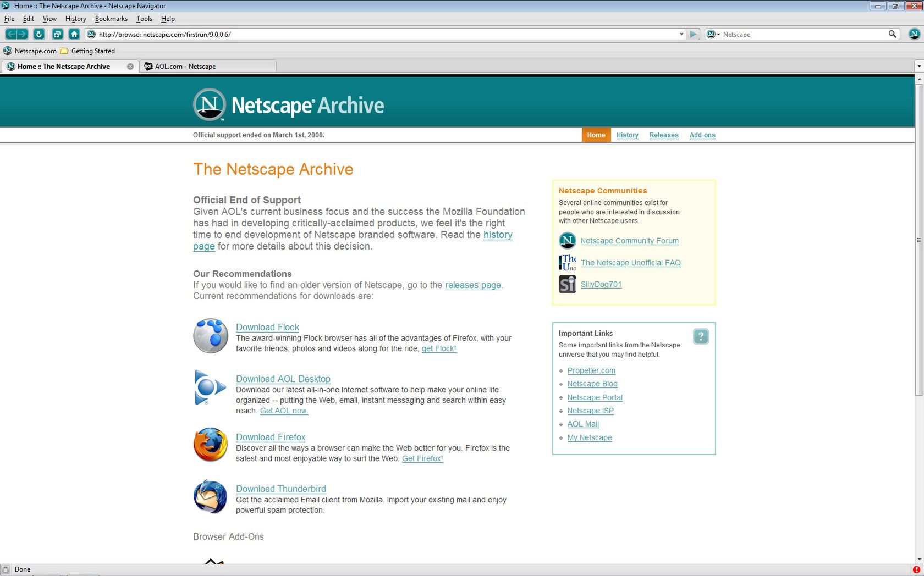Click the red security alert status icon
This screenshot has width=924, height=576.
coord(916,569)
